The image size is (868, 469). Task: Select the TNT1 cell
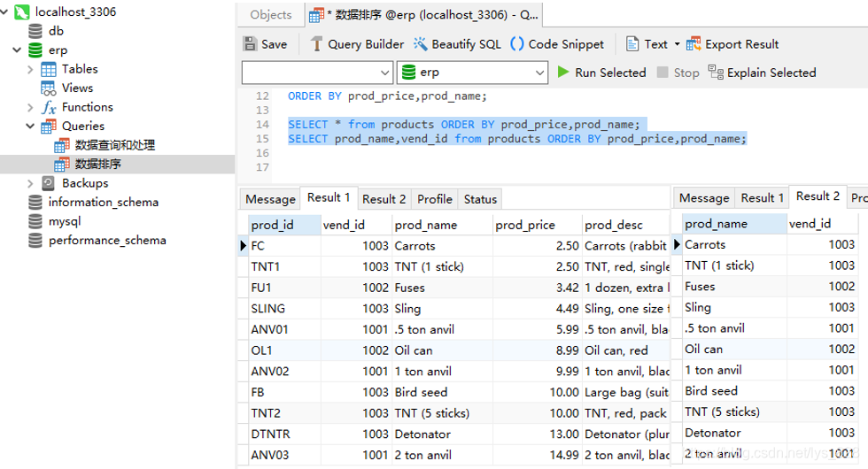[284, 267]
